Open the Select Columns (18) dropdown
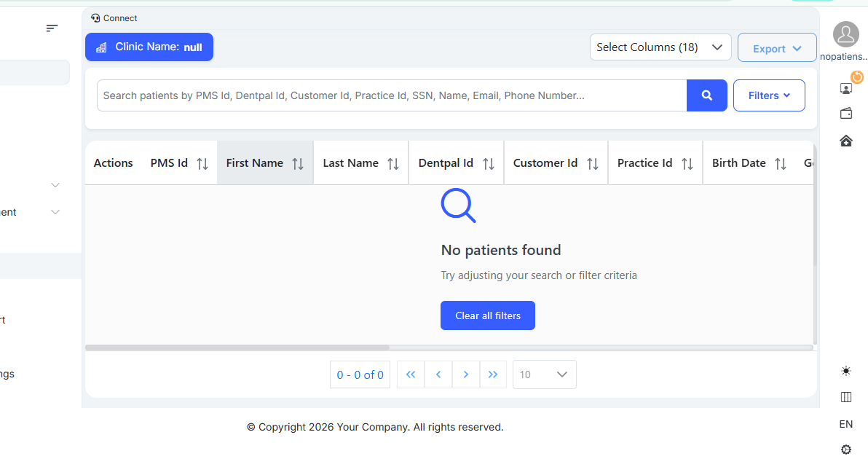868x467 pixels. click(660, 47)
